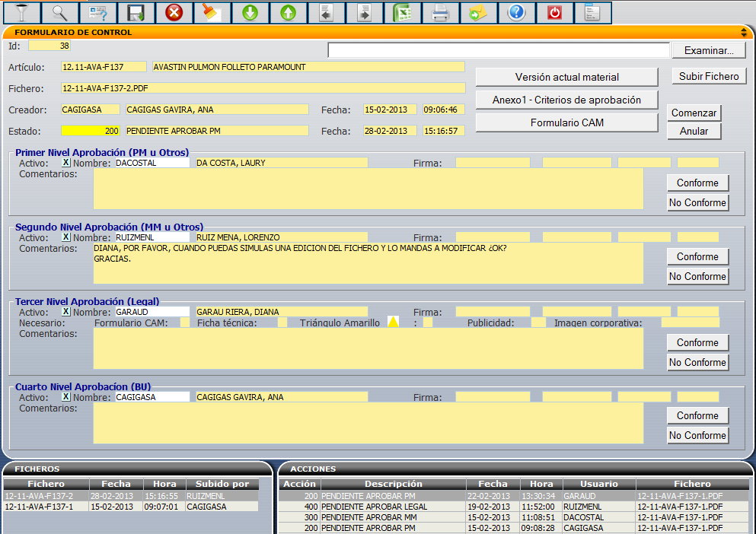Click the yellow Estado 200 field

click(x=91, y=131)
